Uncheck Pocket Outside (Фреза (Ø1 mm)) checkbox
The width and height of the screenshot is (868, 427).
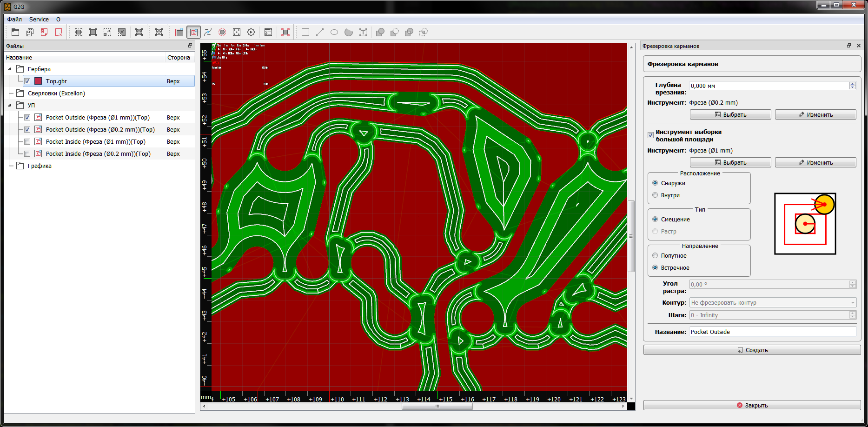pyautogui.click(x=27, y=117)
